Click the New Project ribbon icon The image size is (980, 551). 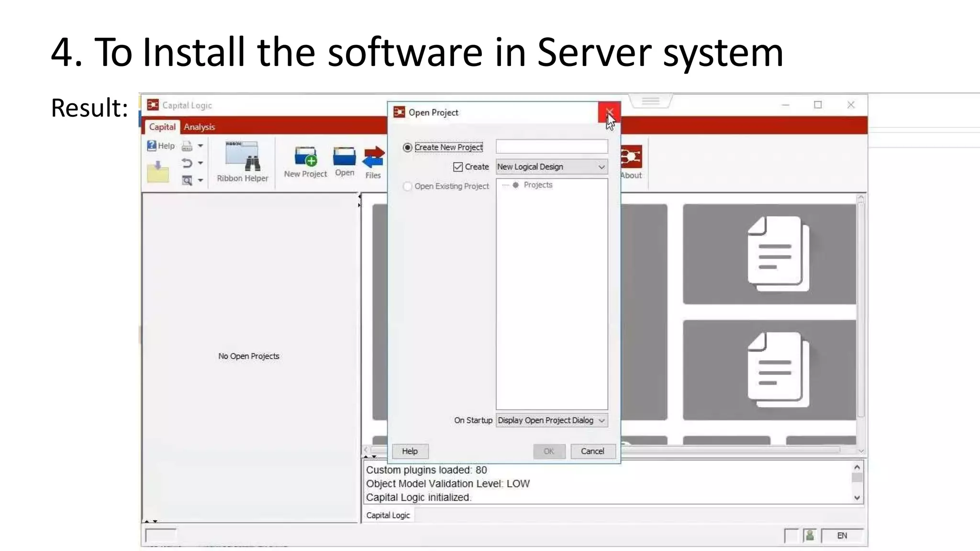[305, 163]
